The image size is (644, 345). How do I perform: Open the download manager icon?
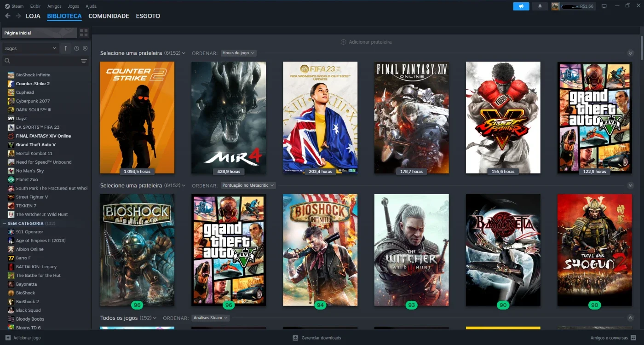pos(296,338)
